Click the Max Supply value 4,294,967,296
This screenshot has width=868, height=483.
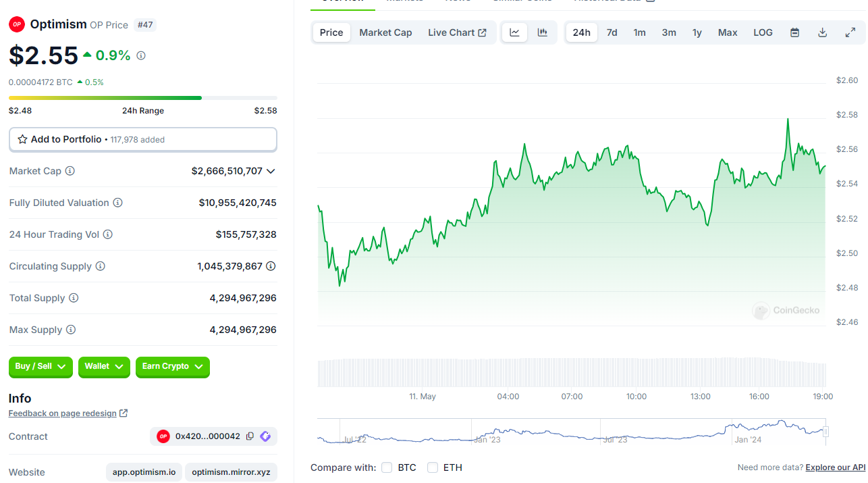pos(243,330)
